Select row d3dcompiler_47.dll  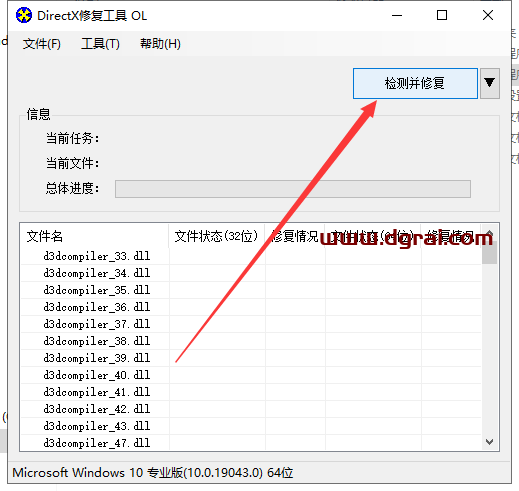[x=251, y=443]
